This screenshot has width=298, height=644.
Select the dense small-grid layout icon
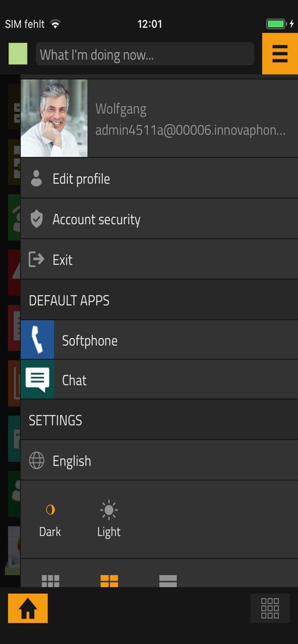tap(50, 581)
